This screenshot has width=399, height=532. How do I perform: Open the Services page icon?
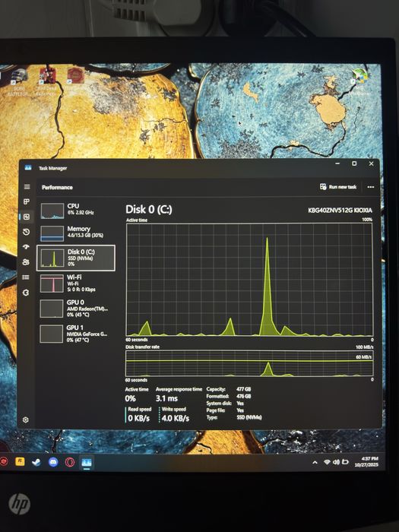pyautogui.click(x=26, y=293)
